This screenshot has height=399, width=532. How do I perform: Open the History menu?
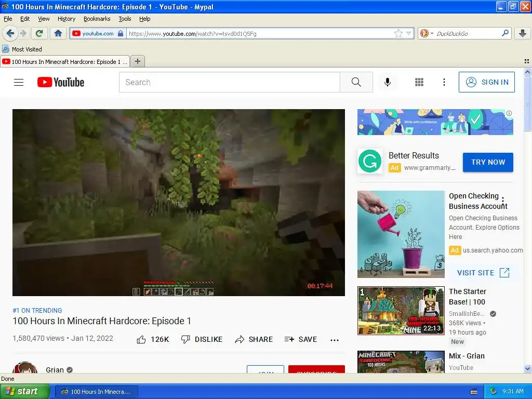66,19
